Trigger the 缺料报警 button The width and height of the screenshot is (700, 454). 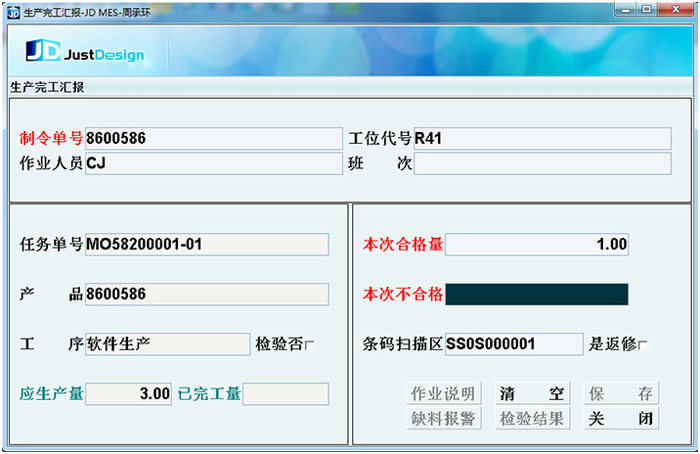click(x=445, y=419)
